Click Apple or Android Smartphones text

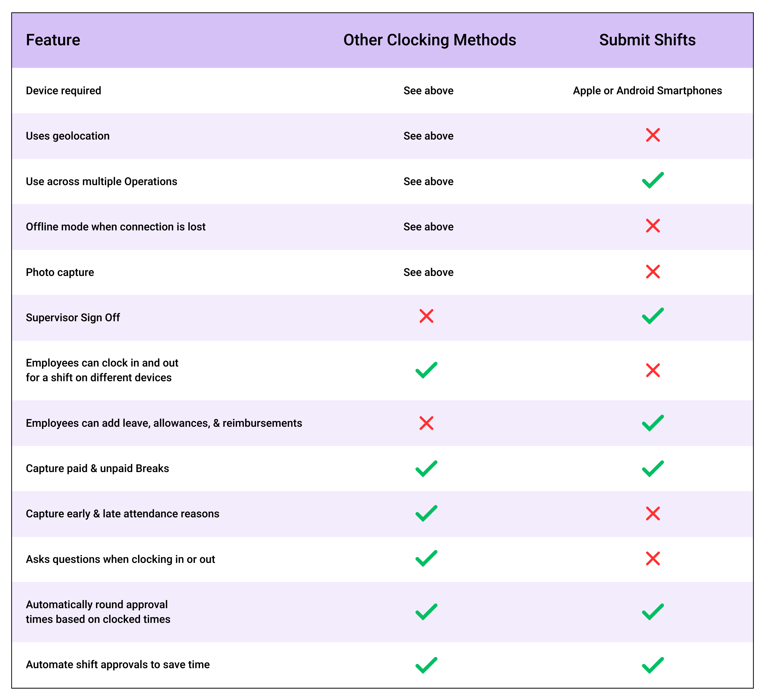point(647,91)
